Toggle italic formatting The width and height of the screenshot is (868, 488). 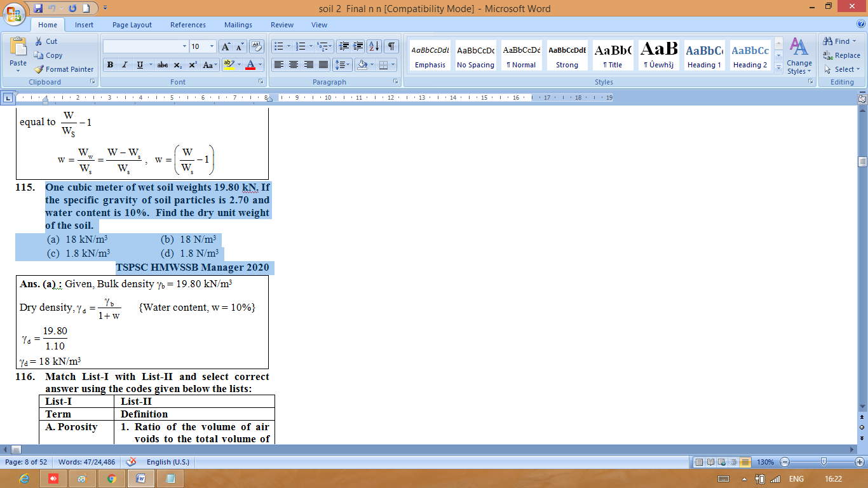(125, 65)
